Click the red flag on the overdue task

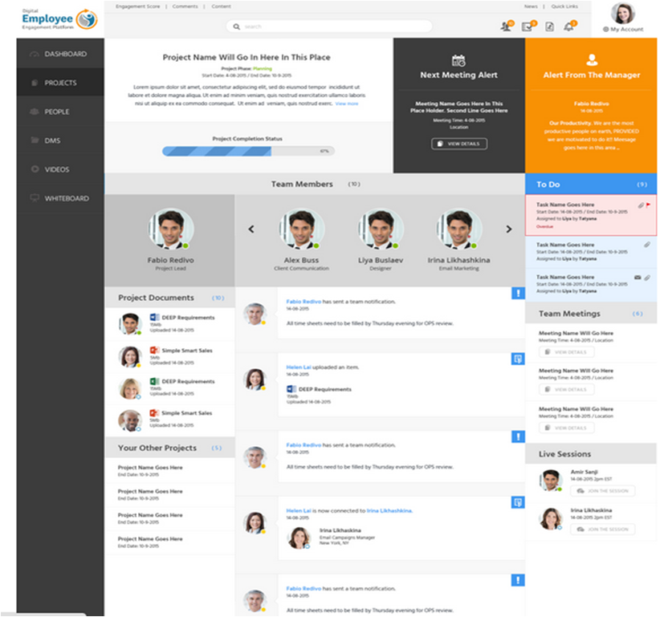coord(649,205)
